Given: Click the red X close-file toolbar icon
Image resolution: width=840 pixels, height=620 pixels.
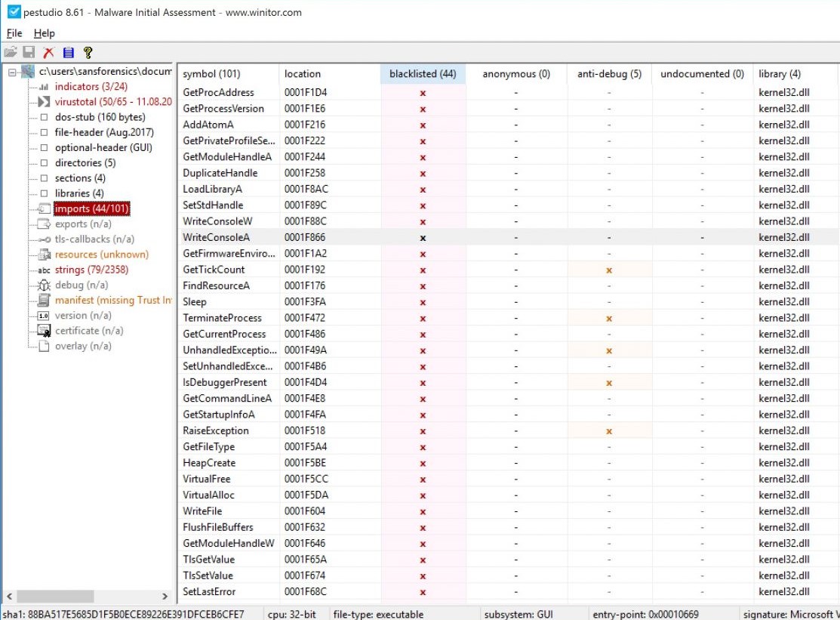Looking at the screenshot, I should click(48, 53).
